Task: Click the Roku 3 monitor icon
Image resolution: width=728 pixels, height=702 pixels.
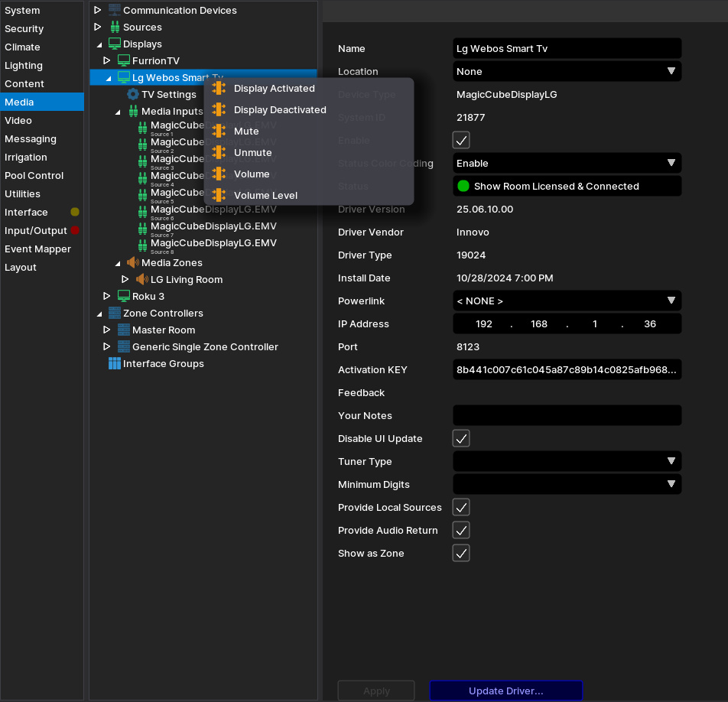Action: [124, 296]
